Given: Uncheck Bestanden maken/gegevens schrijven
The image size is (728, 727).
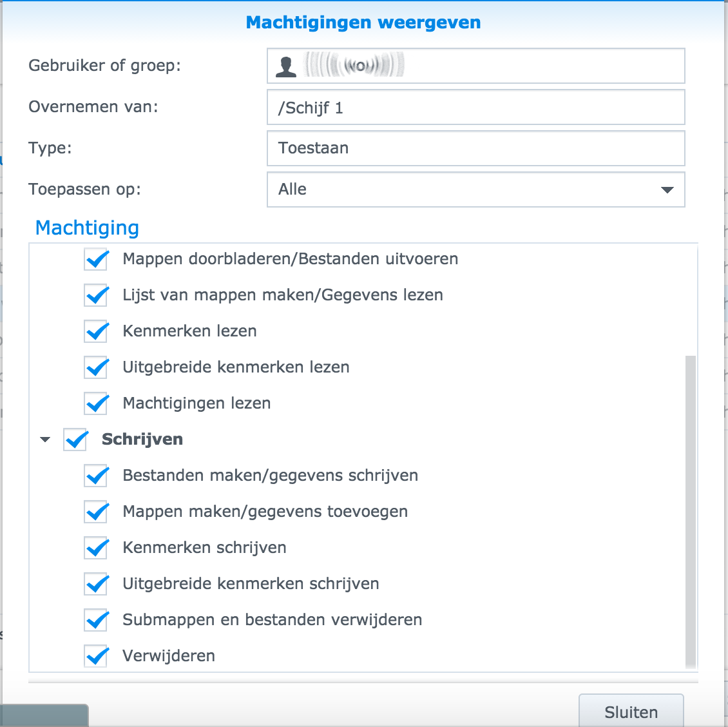Looking at the screenshot, I should pos(96,476).
